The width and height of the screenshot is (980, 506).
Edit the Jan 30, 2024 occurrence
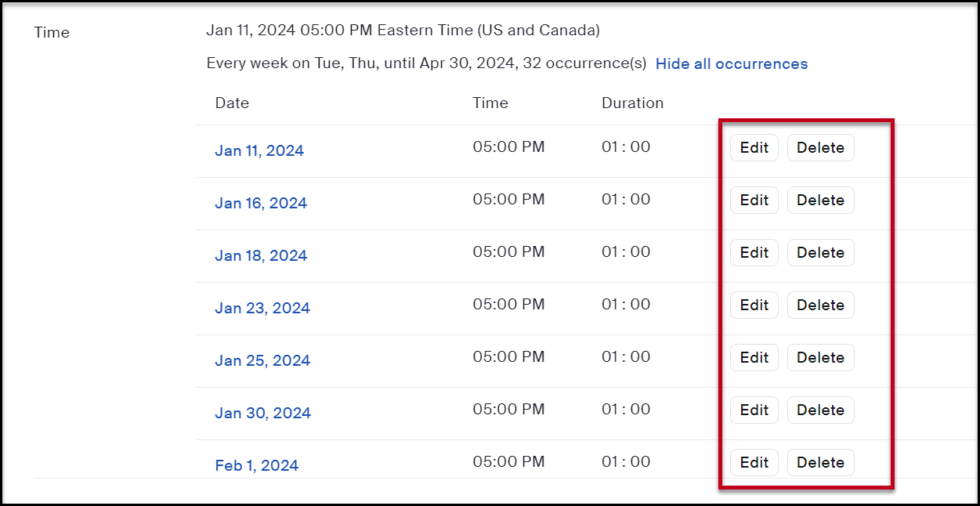(x=754, y=410)
